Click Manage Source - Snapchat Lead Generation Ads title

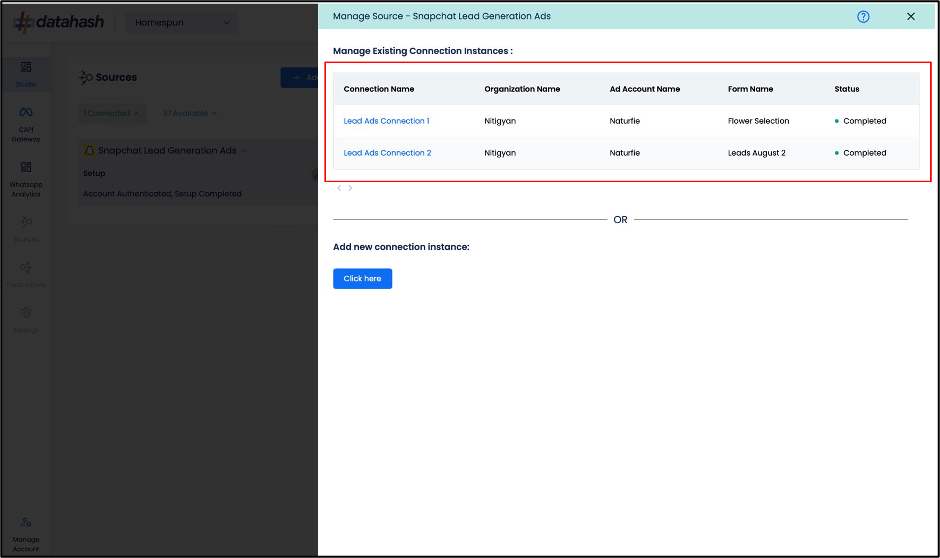pyautogui.click(x=442, y=16)
